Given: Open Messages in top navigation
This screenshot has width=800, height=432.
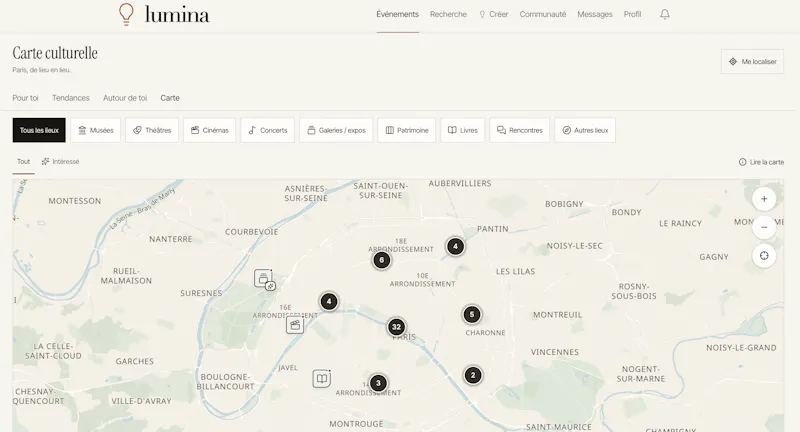Looking at the screenshot, I should [x=595, y=14].
